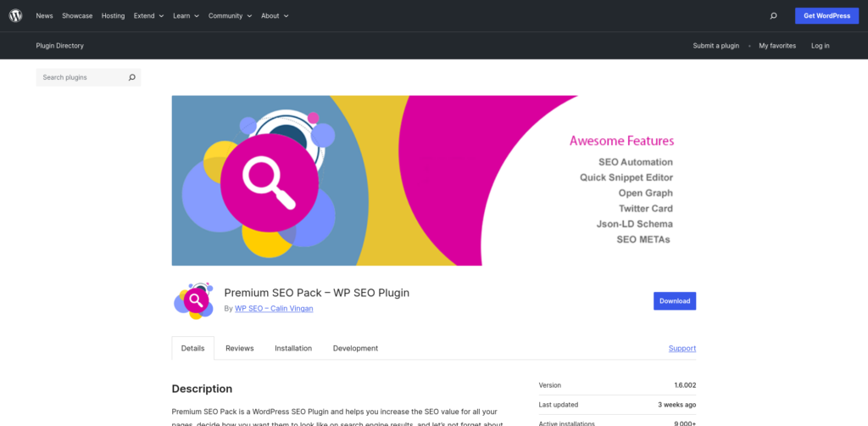Switch to the Installation tab
This screenshot has height=426, width=868.
pyautogui.click(x=293, y=348)
